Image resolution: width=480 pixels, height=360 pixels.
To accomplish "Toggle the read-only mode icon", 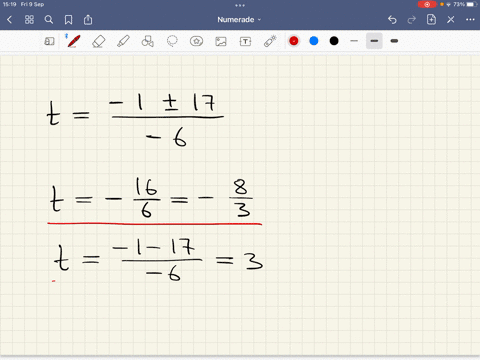I will 49,41.
